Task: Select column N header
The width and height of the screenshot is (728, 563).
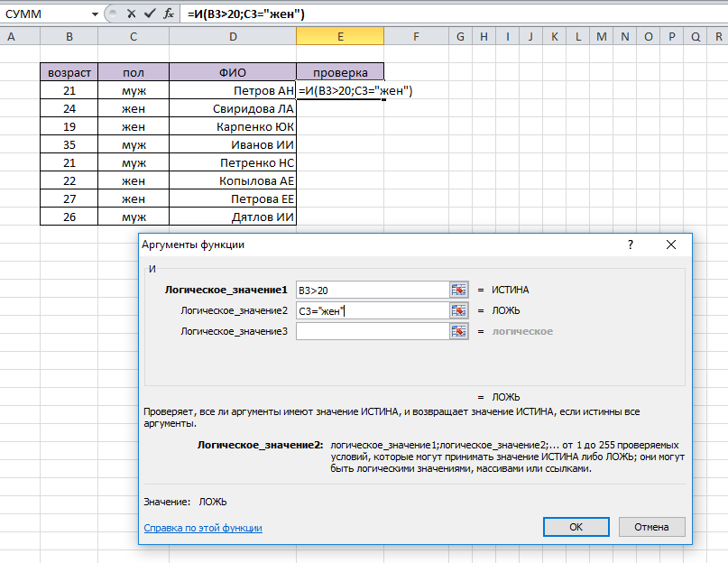Action: [x=625, y=36]
